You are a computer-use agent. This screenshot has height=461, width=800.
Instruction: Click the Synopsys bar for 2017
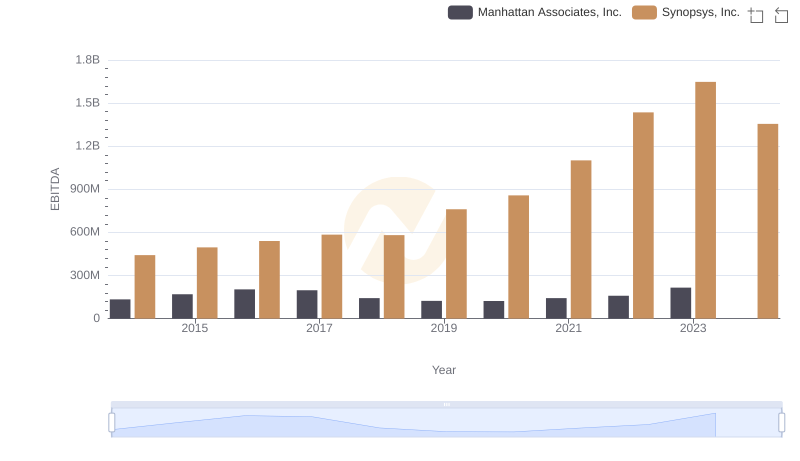tap(332, 276)
